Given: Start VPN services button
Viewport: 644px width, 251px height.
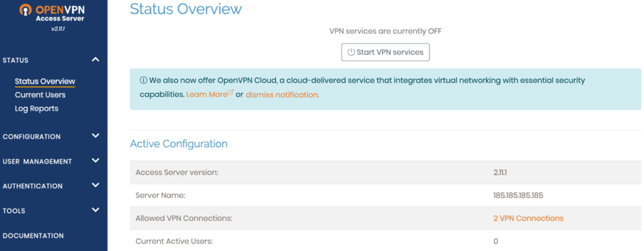Looking at the screenshot, I should tap(386, 52).
